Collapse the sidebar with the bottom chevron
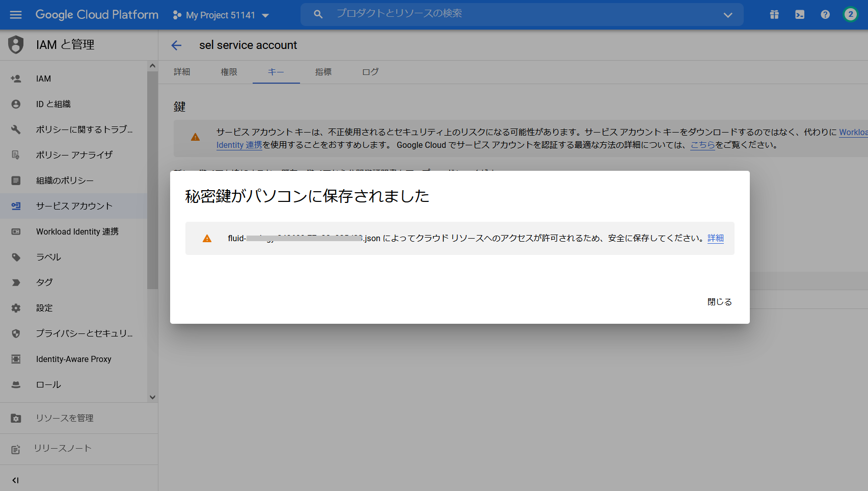The height and width of the screenshot is (491, 868). (15, 480)
